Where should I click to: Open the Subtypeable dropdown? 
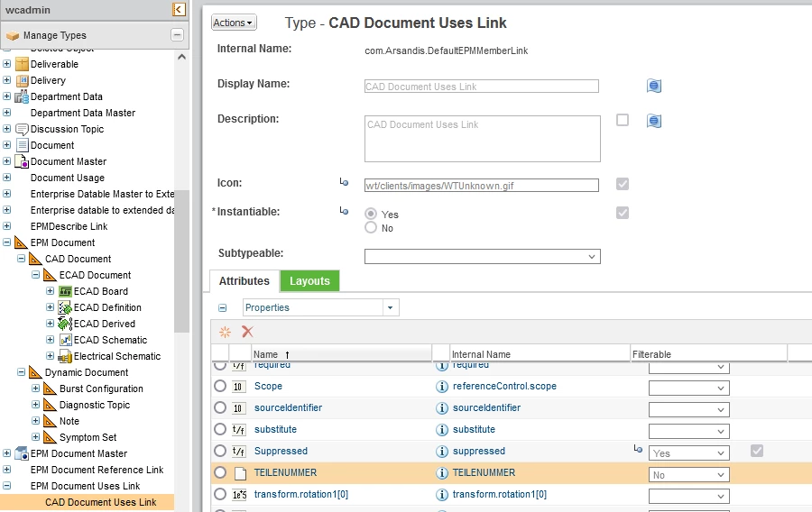coord(482,257)
